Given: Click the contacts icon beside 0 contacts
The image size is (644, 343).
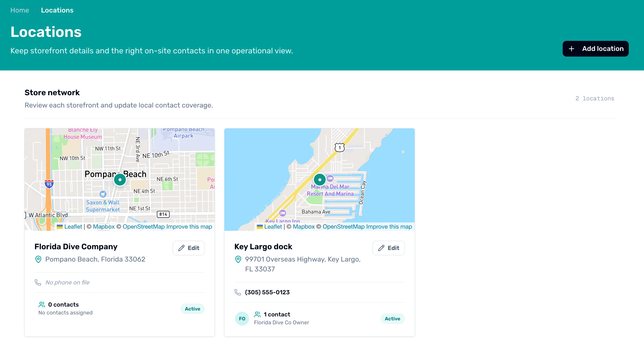Looking at the screenshot, I should pos(42,304).
